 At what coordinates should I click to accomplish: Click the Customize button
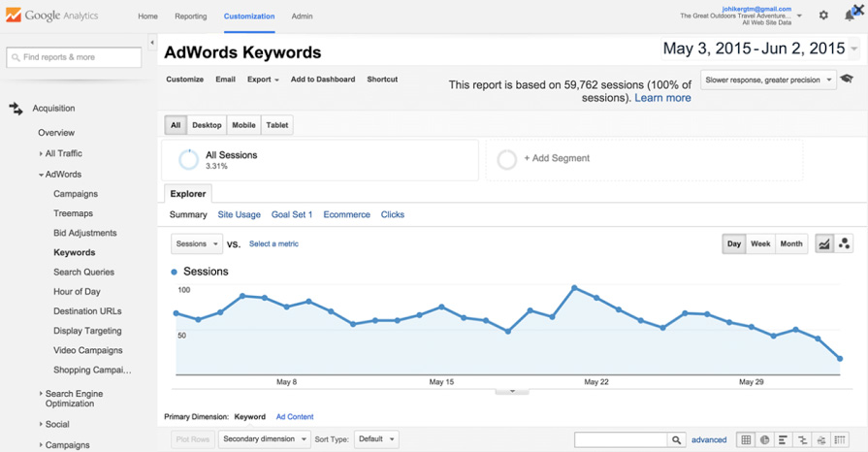(185, 80)
